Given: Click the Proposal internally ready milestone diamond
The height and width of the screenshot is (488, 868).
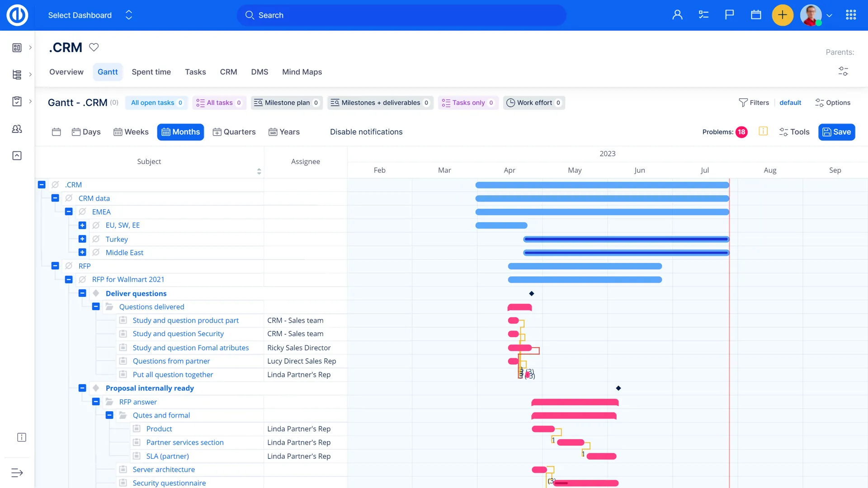Looking at the screenshot, I should pos(618,388).
